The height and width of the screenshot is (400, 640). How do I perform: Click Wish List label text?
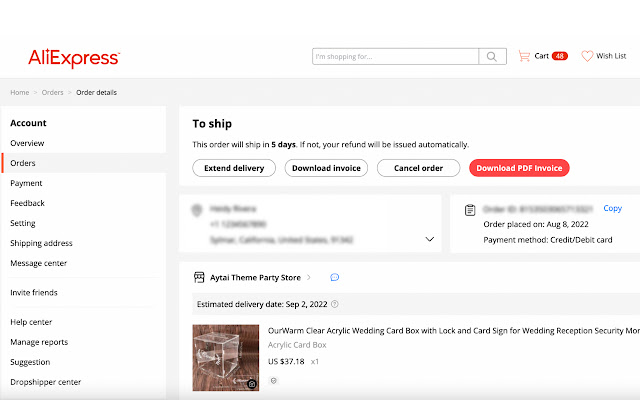tap(611, 56)
